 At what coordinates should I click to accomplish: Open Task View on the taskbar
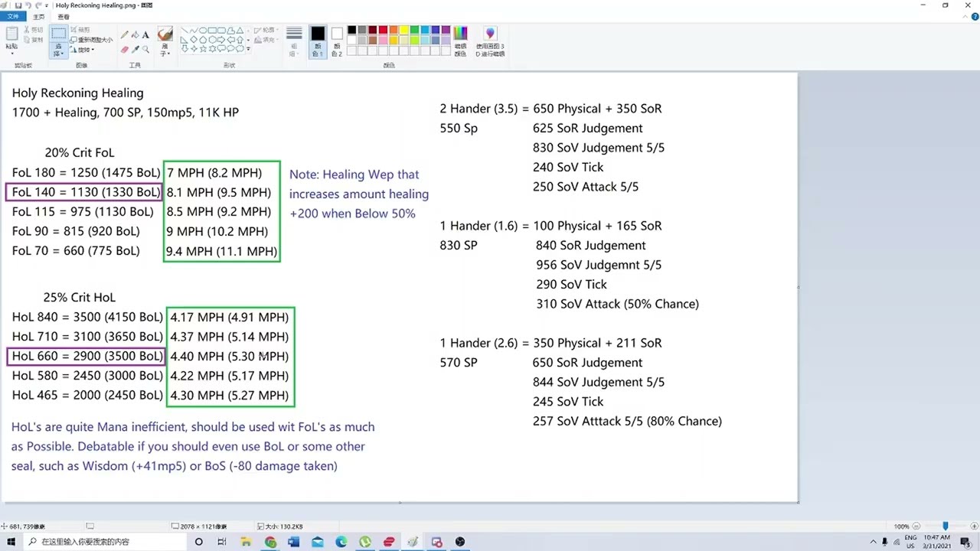point(222,542)
